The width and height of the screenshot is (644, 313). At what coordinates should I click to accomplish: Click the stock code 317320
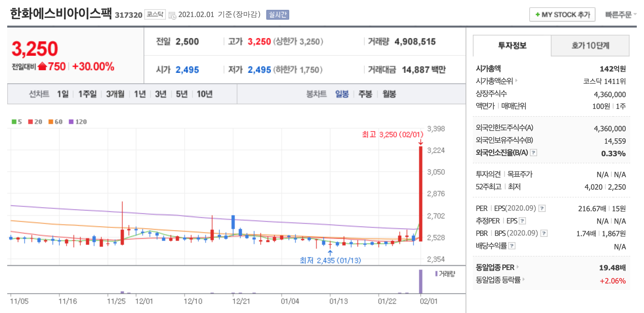[x=129, y=15]
